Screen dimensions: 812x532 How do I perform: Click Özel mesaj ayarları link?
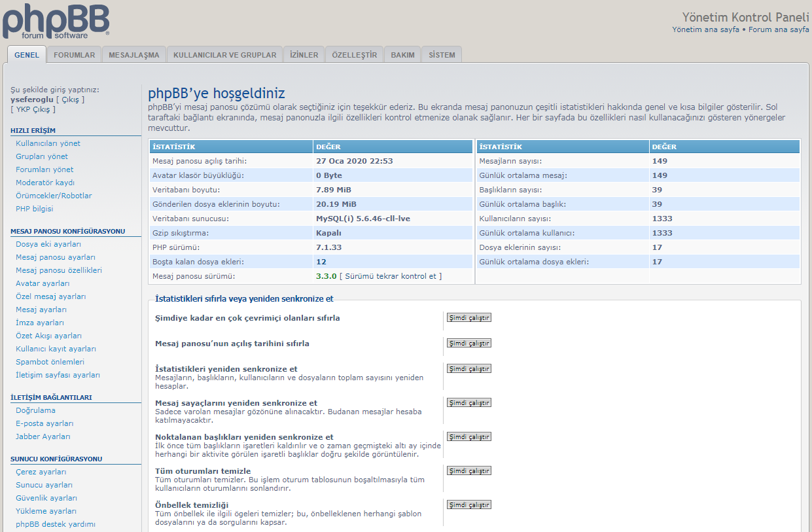tap(51, 296)
